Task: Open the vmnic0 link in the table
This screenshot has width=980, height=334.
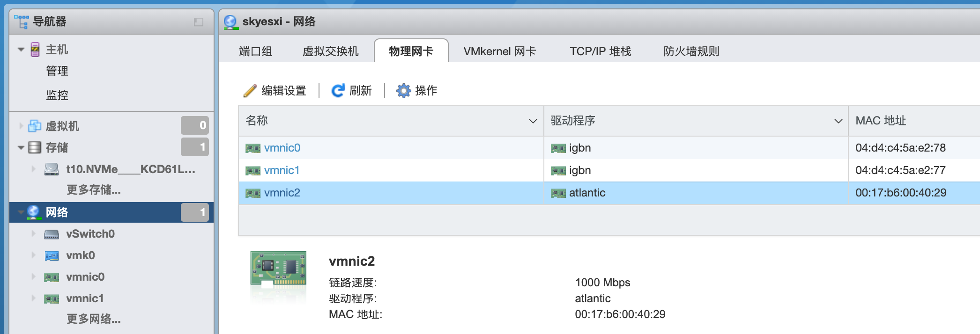Action: click(282, 148)
